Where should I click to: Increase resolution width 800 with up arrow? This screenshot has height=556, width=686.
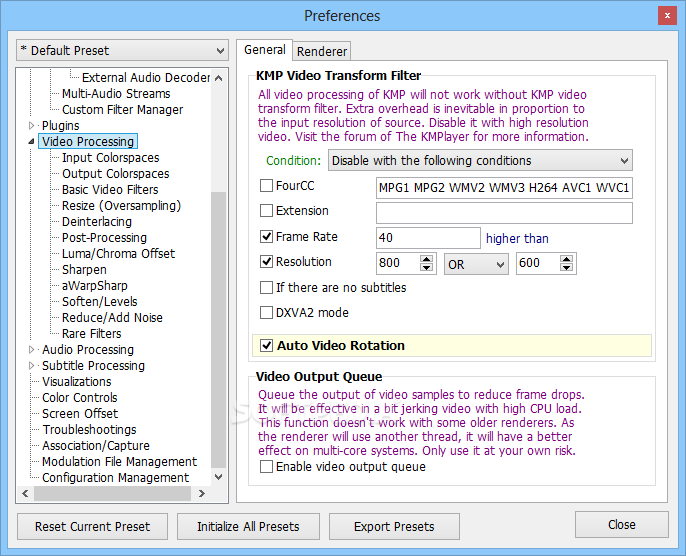[x=427, y=259]
